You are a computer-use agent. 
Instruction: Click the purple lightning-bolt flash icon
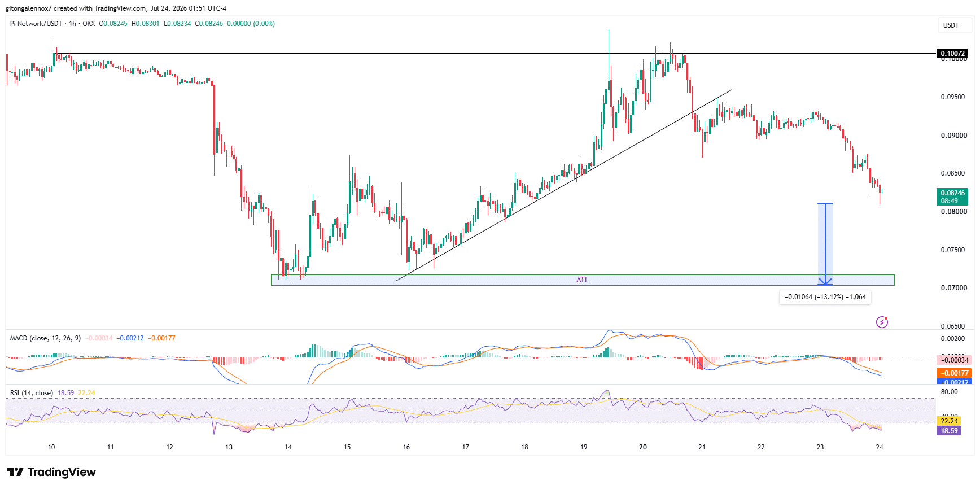tap(882, 322)
